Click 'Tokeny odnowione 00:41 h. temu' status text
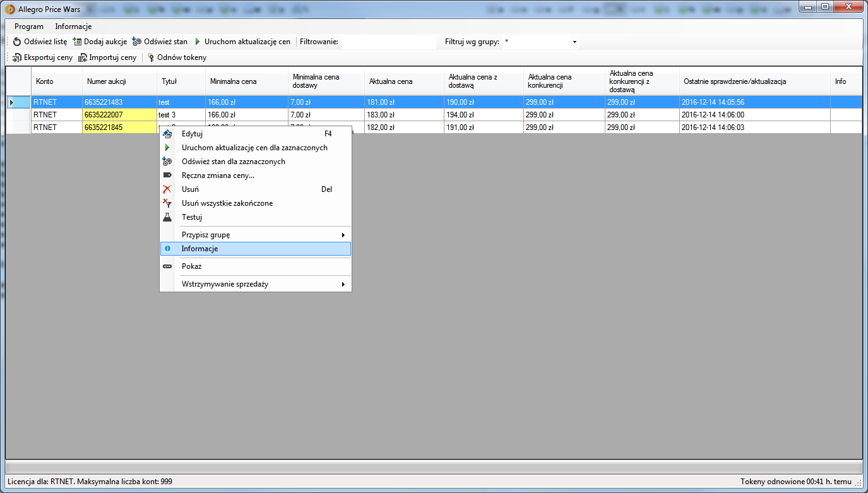Screen dimensions: 868x493 (796, 482)
